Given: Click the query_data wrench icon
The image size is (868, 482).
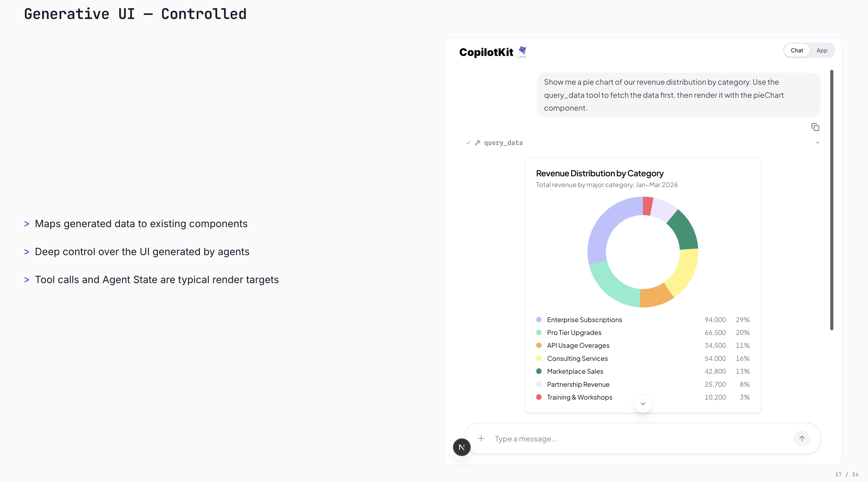Looking at the screenshot, I should click(x=477, y=143).
